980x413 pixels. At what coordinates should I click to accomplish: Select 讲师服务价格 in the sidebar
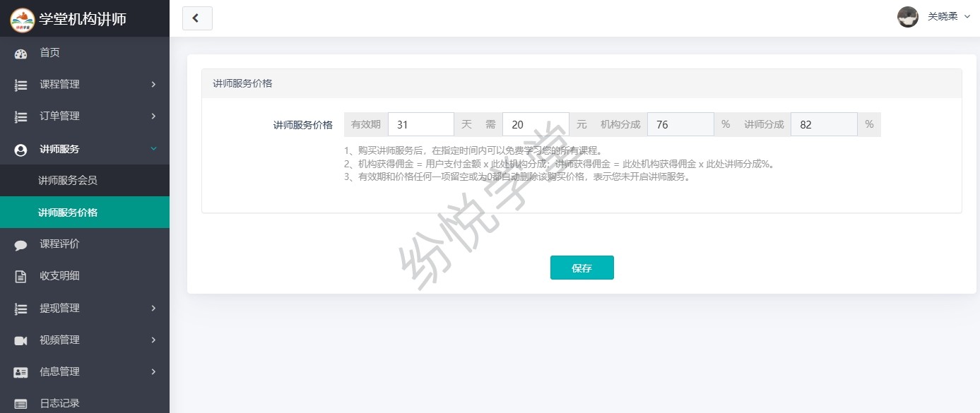pyautogui.click(x=68, y=213)
